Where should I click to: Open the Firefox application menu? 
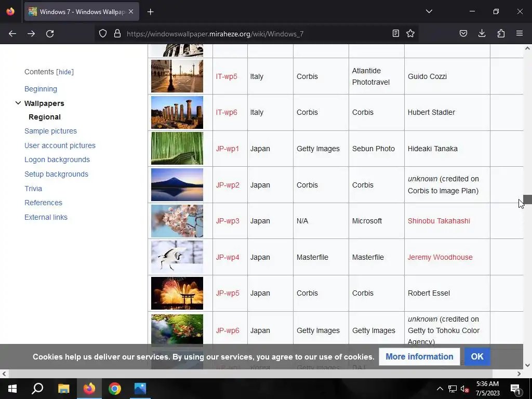pos(520,34)
